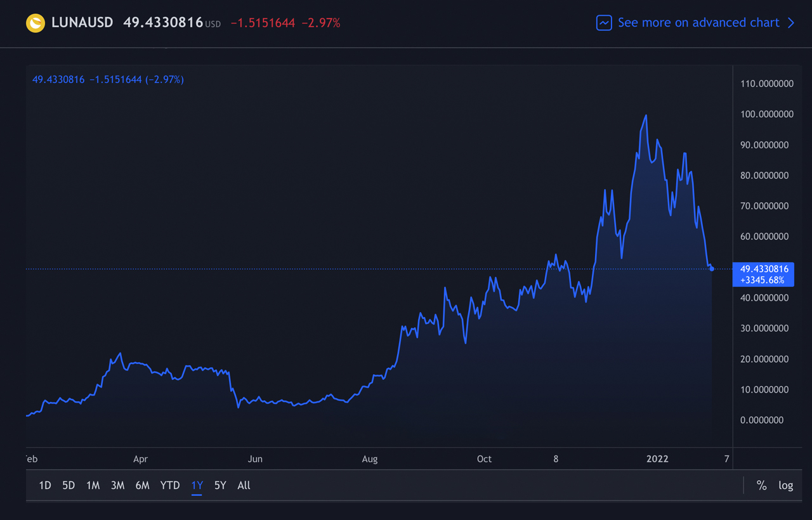Click the LUNA coin logo icon
Viewport: 812px width, 520px height.
coord(36,23)
